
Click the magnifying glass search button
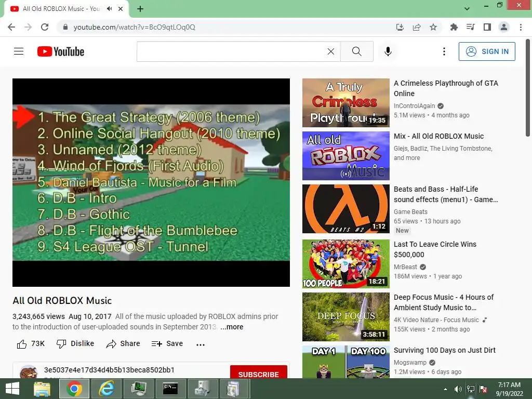pos(356,51)
